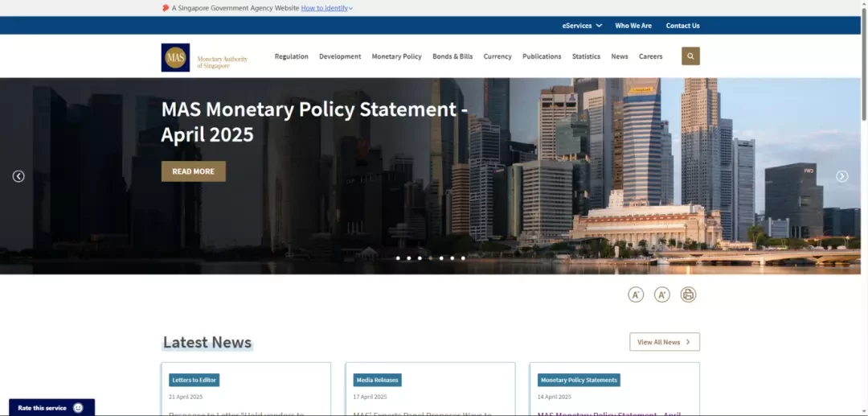The width and height of the screenshot is (868, 416).
Task: Click the Media Releases tag
Action: [378, 380]
